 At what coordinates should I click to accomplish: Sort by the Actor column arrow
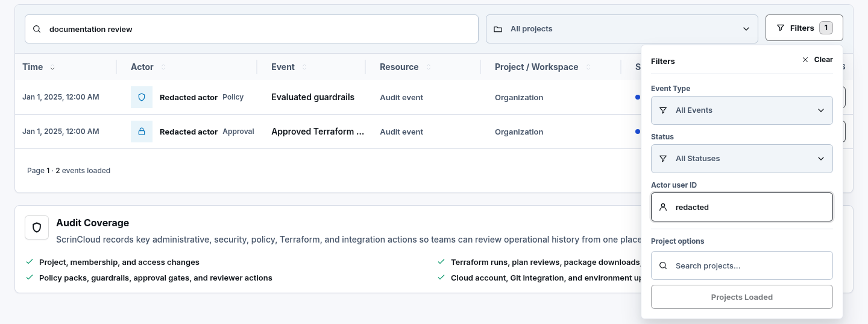163,68
